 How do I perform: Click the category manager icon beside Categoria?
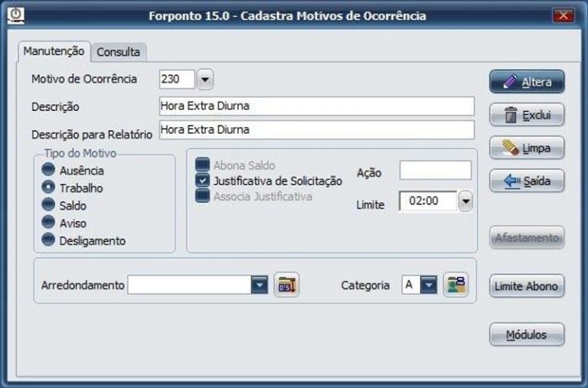coord(455,285)
